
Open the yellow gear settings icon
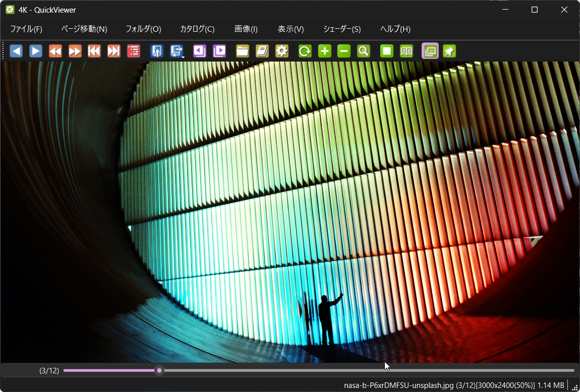click(x=282, y=51)
